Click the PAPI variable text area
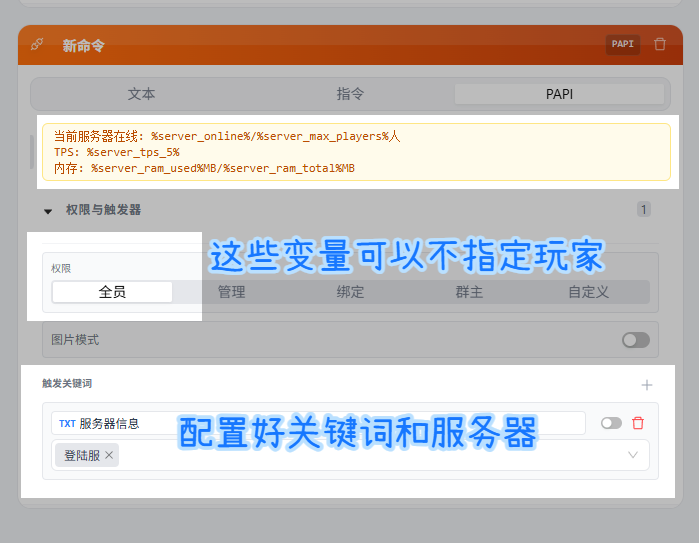Viewport: 699px width, 543px height. 356,152
